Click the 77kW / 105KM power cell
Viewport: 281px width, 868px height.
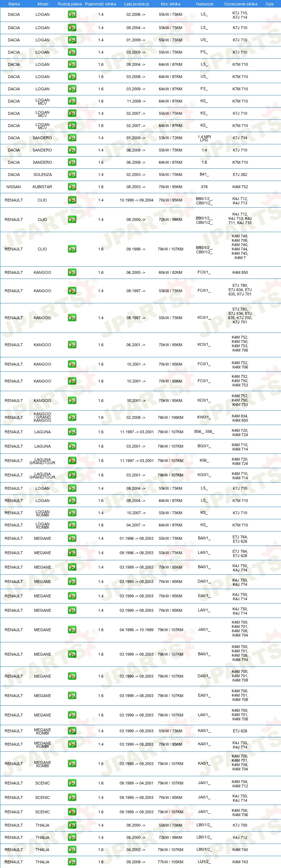point(170,862)
